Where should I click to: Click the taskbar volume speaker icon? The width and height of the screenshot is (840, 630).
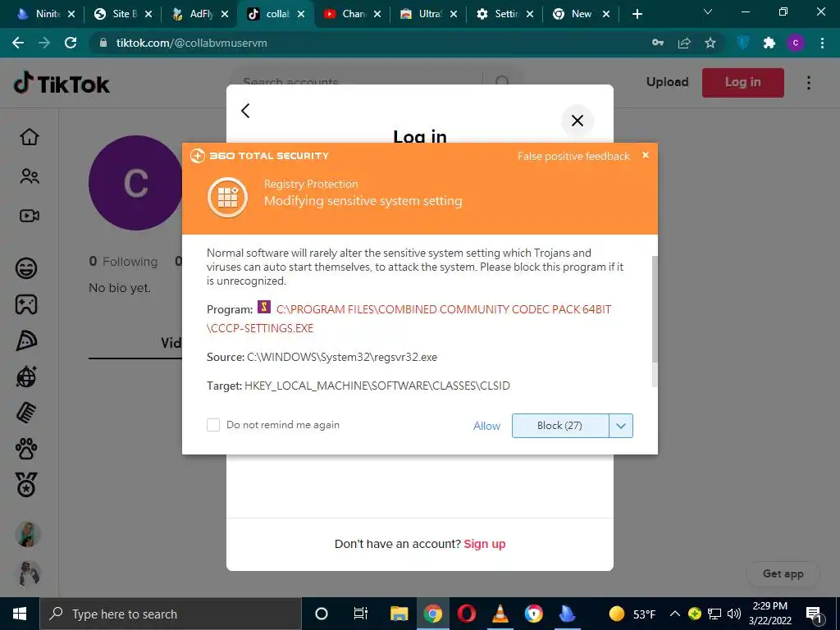734,614
